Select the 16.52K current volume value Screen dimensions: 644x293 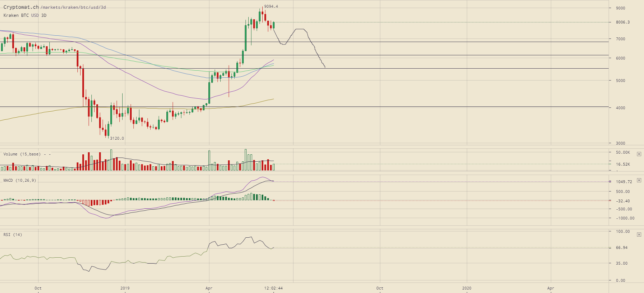tap(623, 164)
